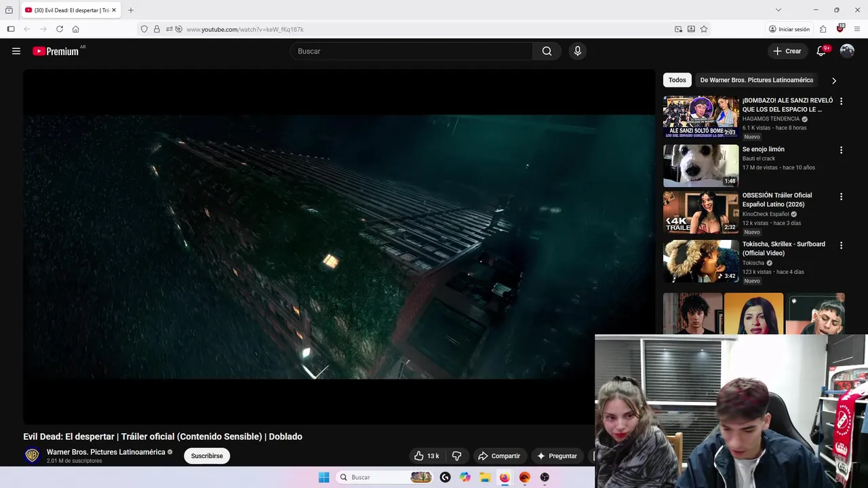Open the Firefox extensions puzzle icon

(823, 29)
